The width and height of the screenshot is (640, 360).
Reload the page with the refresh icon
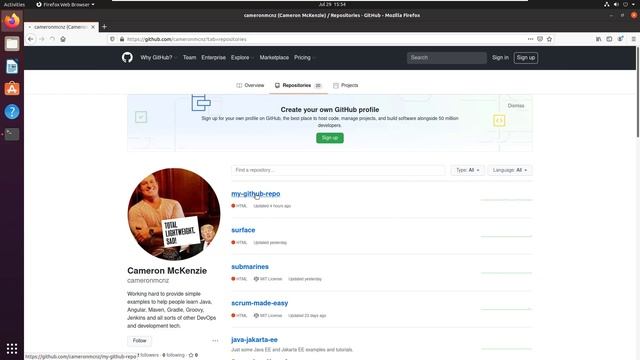coord(52,39)
